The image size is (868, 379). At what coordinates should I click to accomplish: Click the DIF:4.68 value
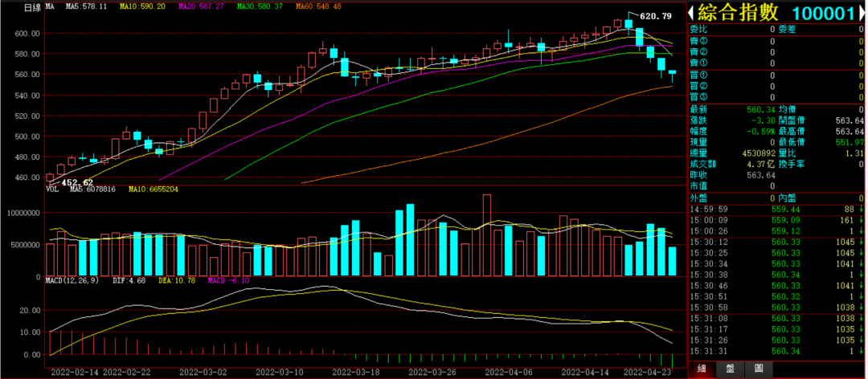(129, 281)
